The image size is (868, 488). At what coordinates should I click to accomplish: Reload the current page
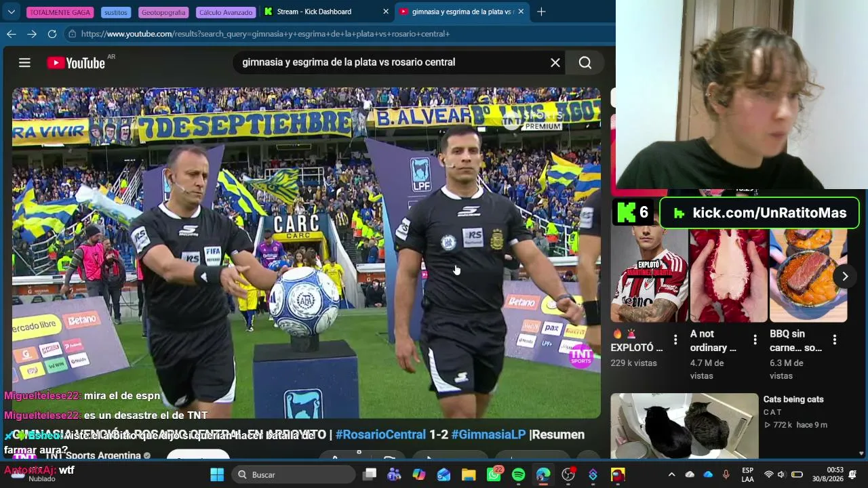tap(52, 34)
